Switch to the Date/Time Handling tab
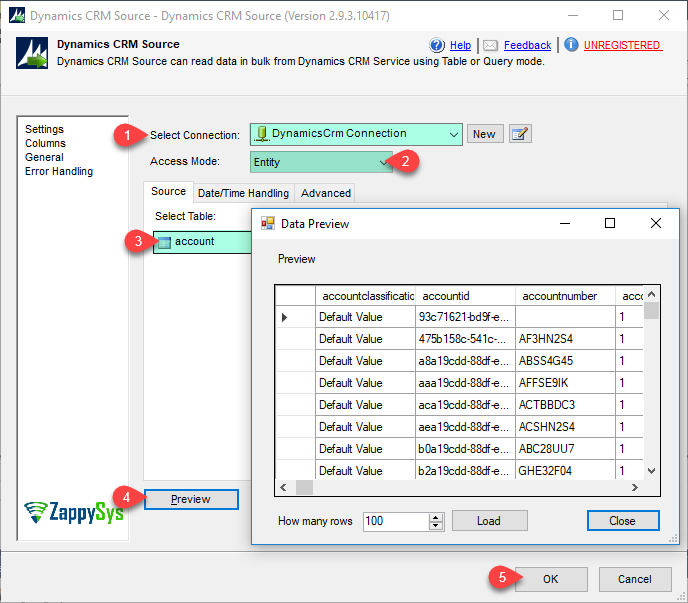Viewport: 688px width, 603px height. 244,193
